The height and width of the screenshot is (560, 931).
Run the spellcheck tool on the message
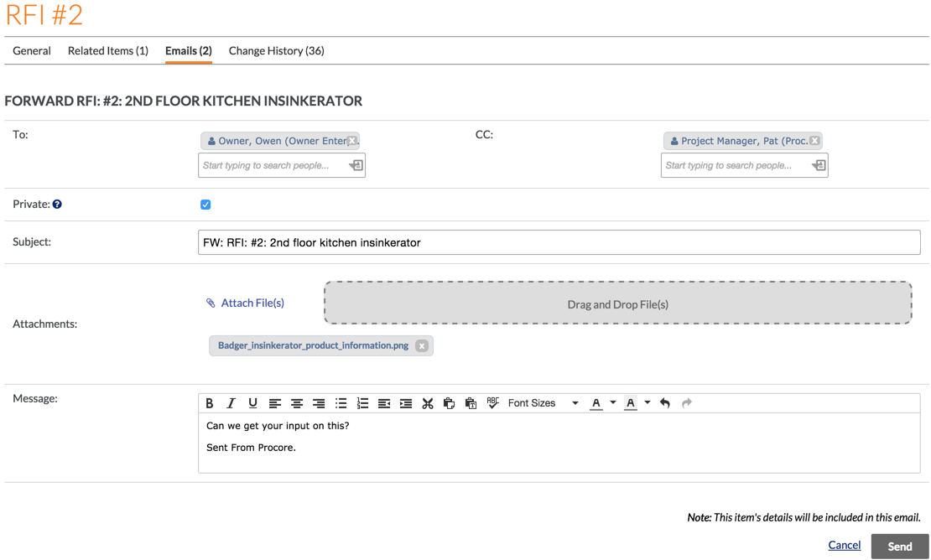(x=493, y=403)
